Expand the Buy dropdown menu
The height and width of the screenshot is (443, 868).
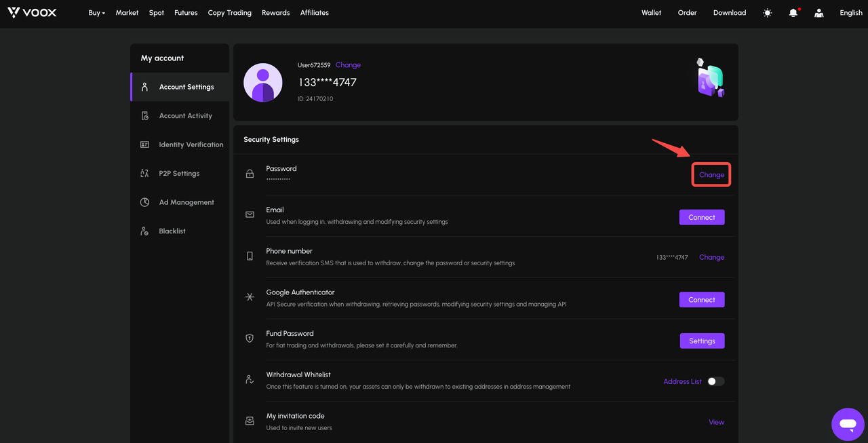pyautogui.click(x=96, y=13)
